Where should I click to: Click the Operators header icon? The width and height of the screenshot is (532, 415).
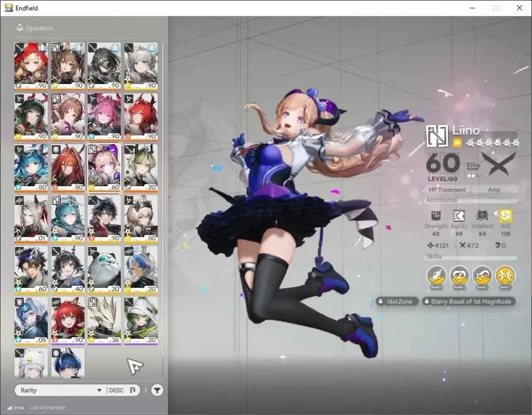(20, 28)
